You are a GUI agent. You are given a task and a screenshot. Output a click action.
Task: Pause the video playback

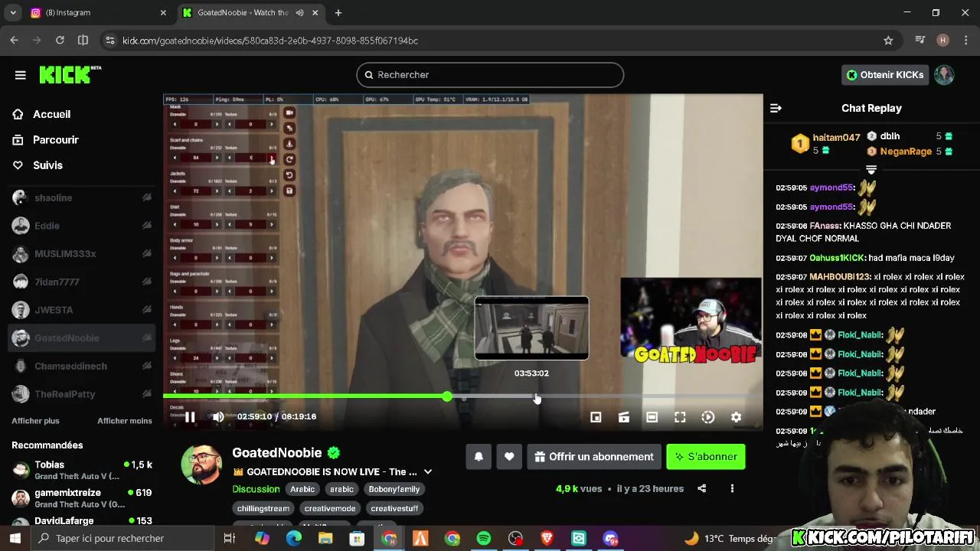pos(190,417)
